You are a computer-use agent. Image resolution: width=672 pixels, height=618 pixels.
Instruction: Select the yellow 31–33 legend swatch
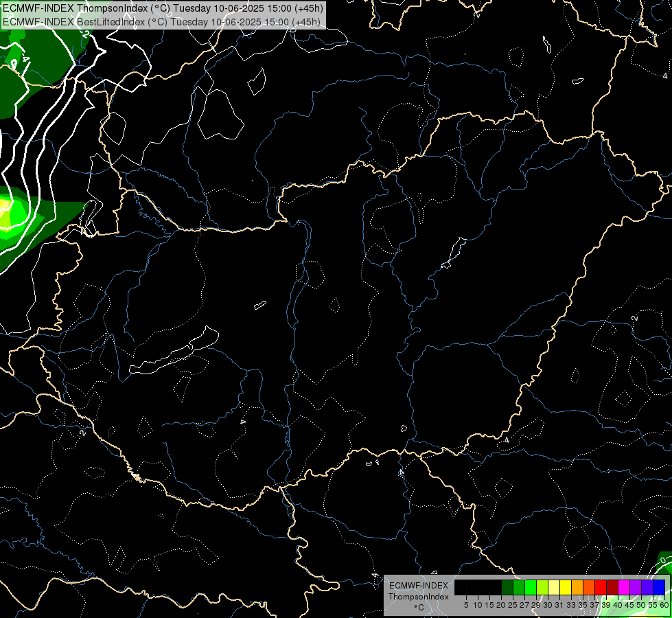click(566, 587)
